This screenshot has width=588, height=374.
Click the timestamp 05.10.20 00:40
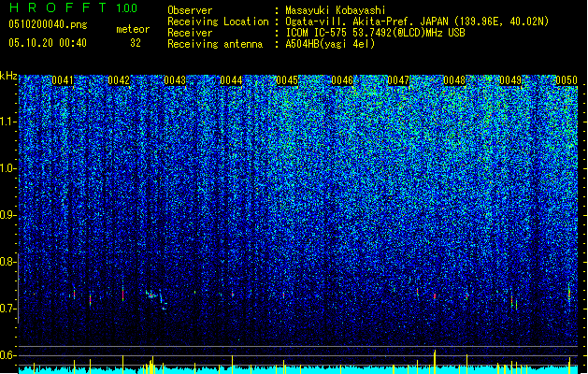click(x=48, y=43)
